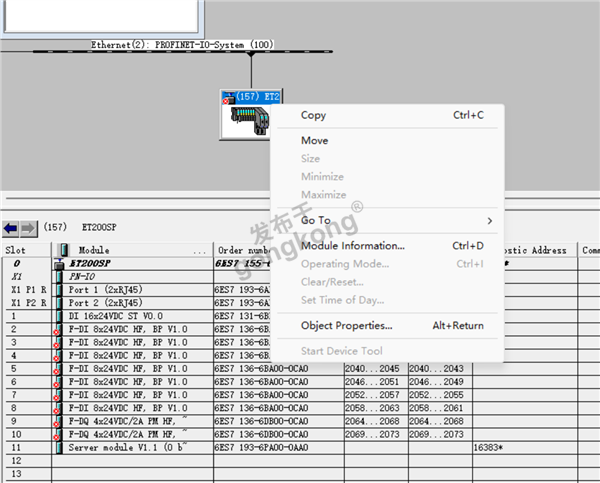Click the back navigation arrow icon
This screenshot has height=483, width=600.
(x=11, y=228)
